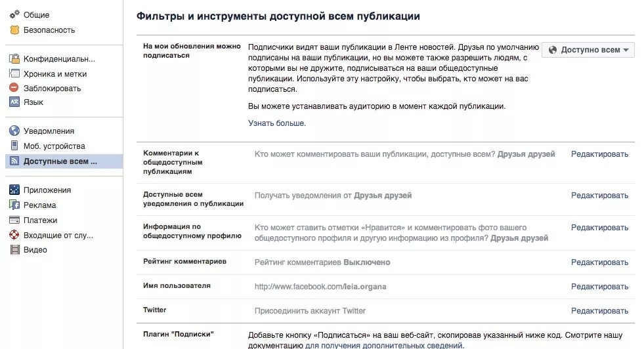Click the lifebuoy icon for Входящие от службы
This screenshot has width=644, height=349.
click(14, 235)
